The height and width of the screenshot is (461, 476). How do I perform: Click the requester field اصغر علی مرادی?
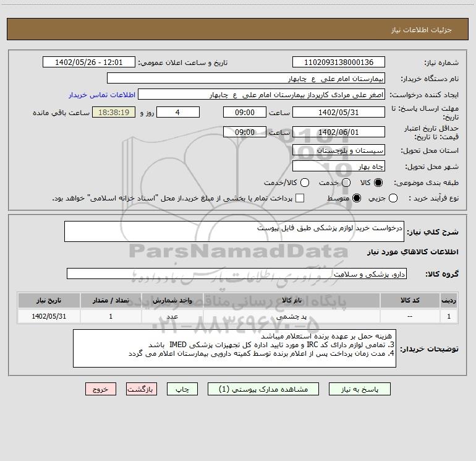coord(261,95)
